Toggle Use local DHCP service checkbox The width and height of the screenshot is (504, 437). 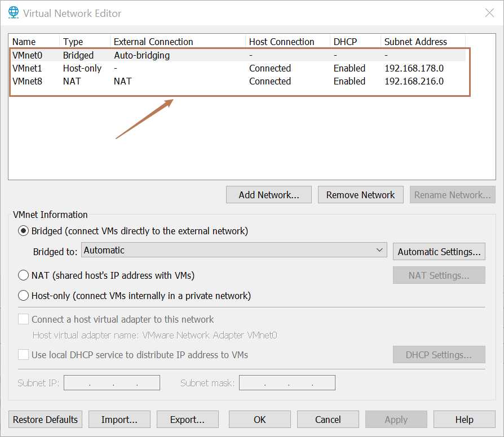coord(23,354)
